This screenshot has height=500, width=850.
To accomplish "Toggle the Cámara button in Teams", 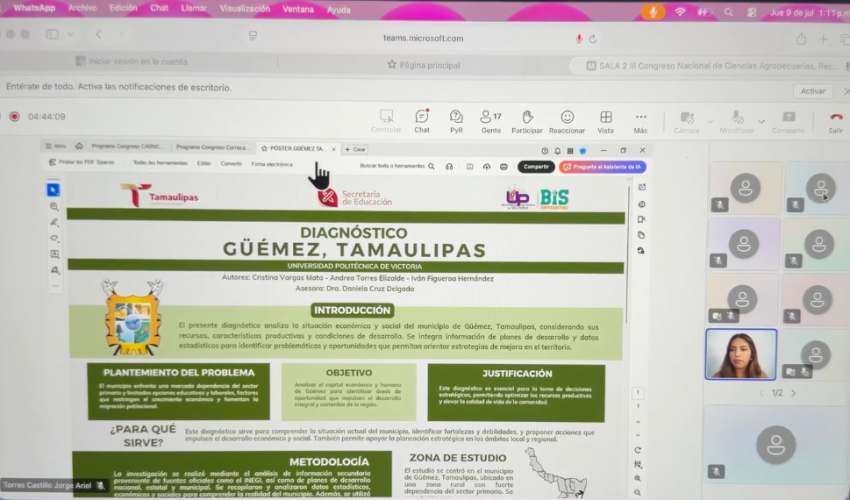I will [686, 121].
